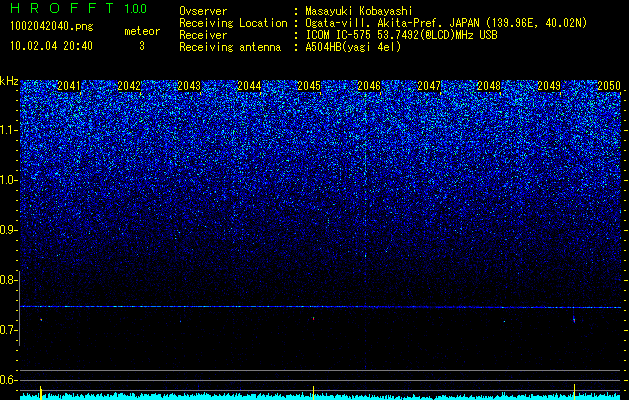Select the A504HB(yagi 4el) antenna text
This screenshot has width=629, height=400.
pyautogui.click(x=353, y=47)
